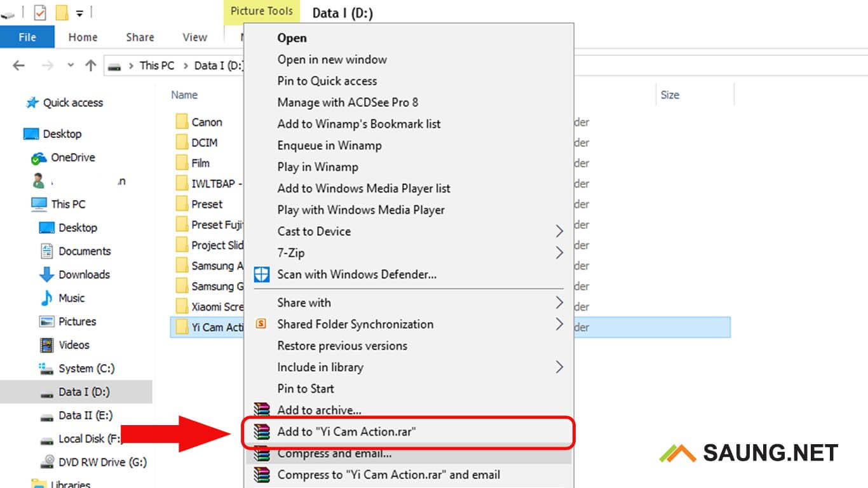Image resolution: width=868 pixels, height=488 pixels.
Task: Click the Picture Tools contextual tab
Action: pyautogui.click(x=261, y=11)
